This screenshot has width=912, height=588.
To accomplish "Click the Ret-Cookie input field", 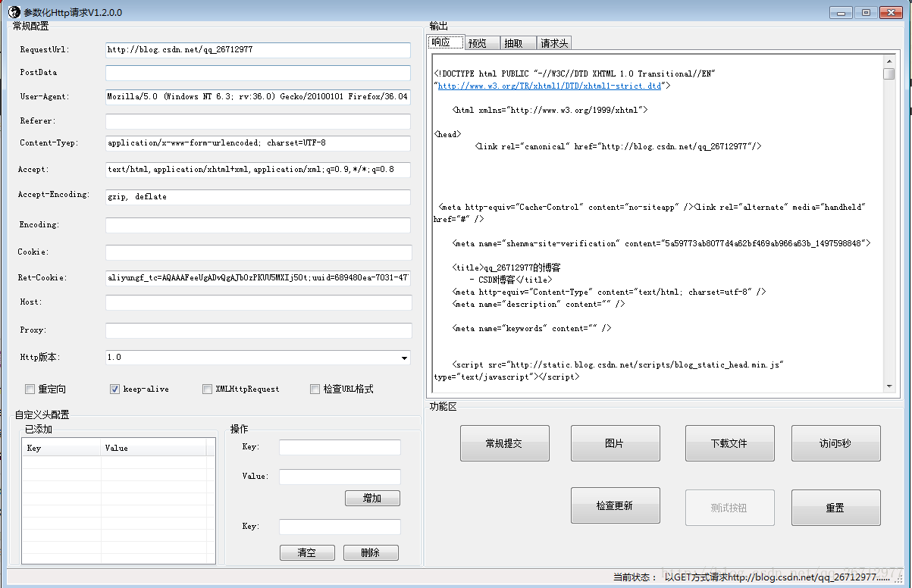I will (258, 278).
